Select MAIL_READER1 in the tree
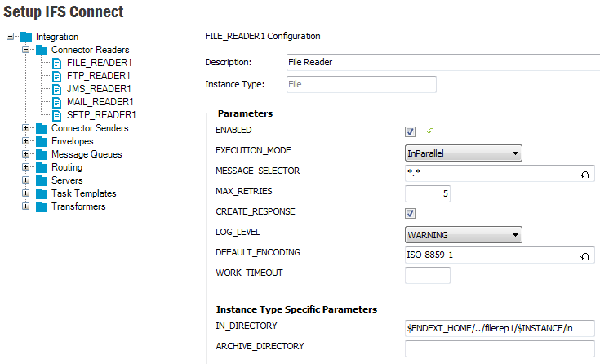Screen dimensions: 600x364 tap(100, 102)
